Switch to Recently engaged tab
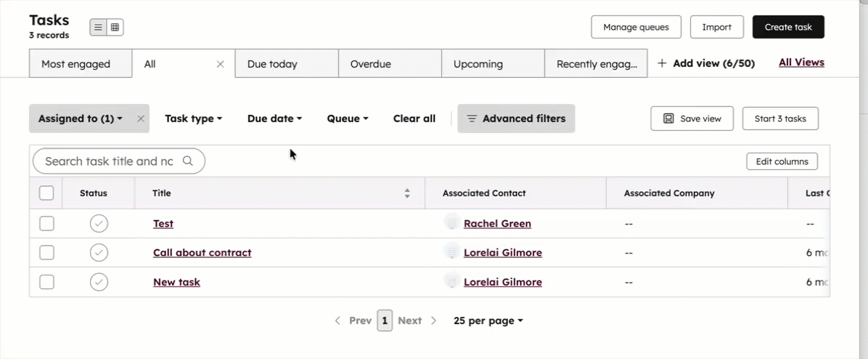Image resolution: width=868 pixels, height=359 pixels. click(596, 64)
